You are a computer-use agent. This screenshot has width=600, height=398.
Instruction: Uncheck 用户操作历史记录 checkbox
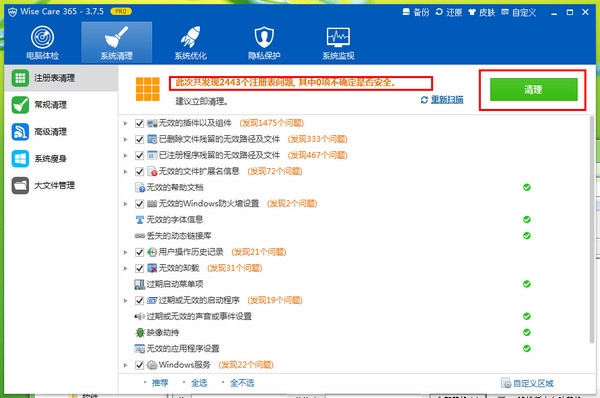139,252
